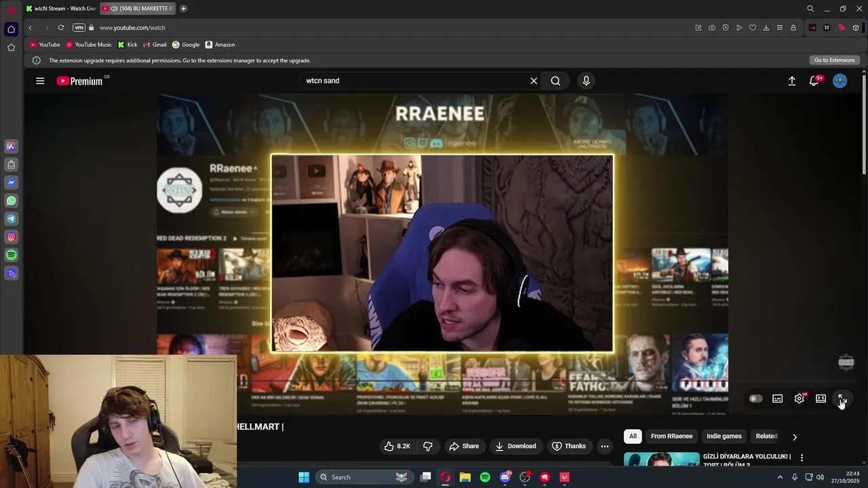The image size is (868, 488).
Task: Open Instagram in the Opera sidebar
Action: (x=11, y=237)
